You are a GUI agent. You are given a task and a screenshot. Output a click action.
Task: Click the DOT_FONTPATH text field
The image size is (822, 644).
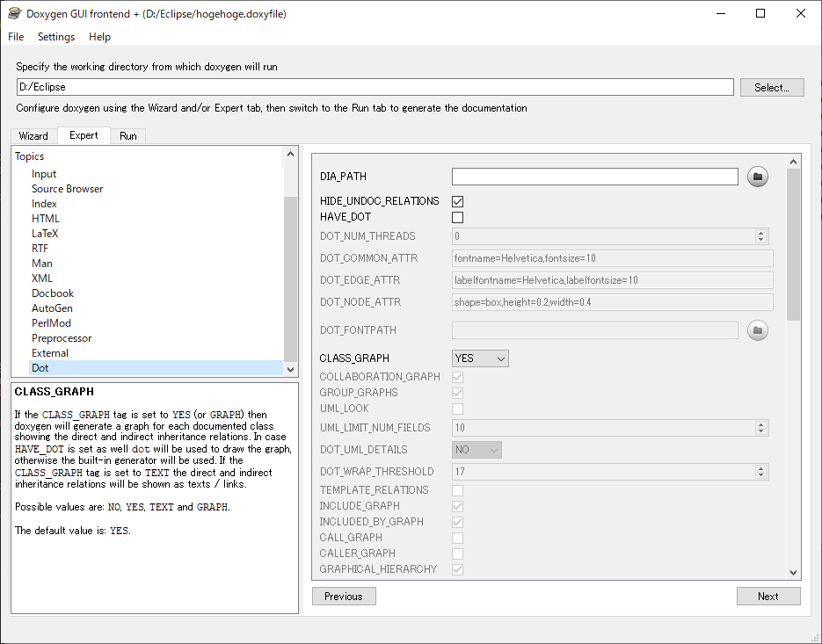pos(595,330)
